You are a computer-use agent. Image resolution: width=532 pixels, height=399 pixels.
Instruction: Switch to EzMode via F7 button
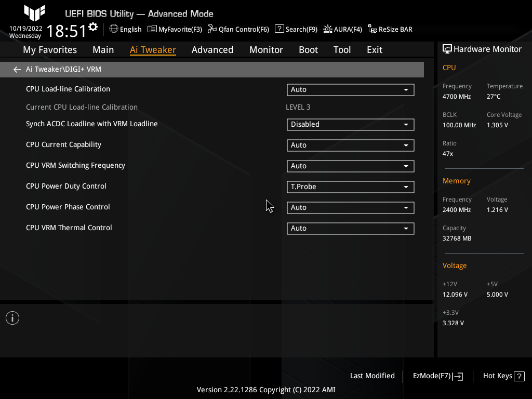tap(437, 376)
